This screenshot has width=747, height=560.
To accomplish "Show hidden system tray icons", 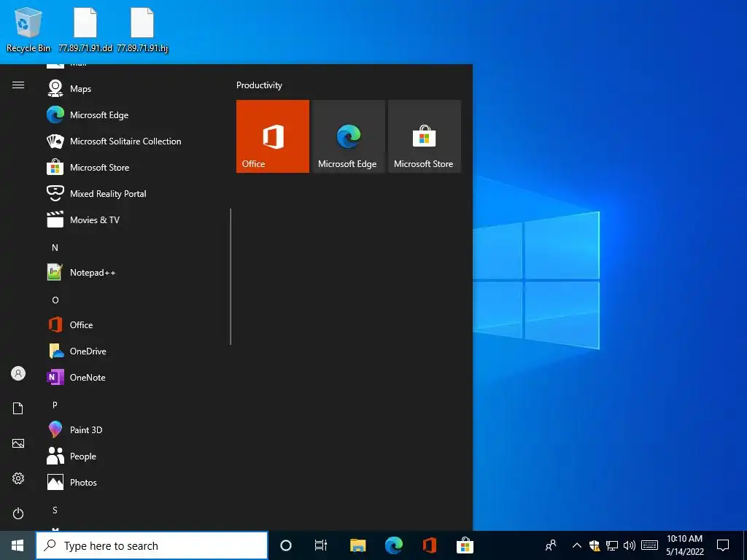I will pos(576,545).
